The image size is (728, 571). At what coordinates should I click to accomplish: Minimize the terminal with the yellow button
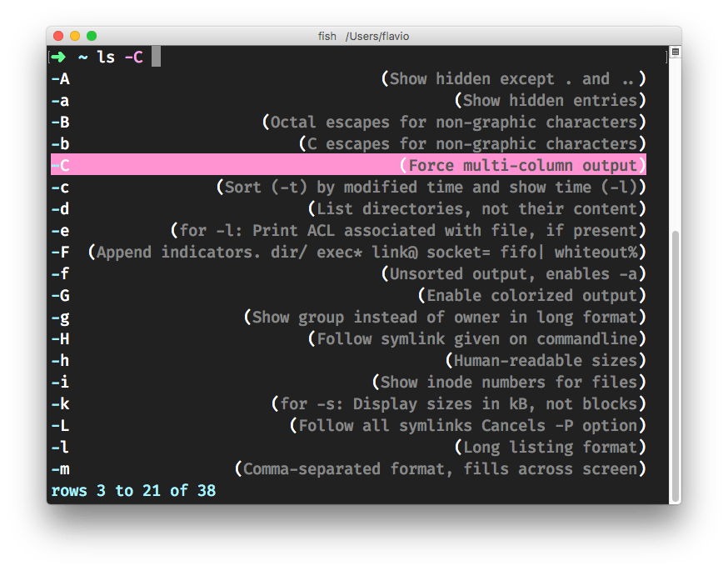75,36
